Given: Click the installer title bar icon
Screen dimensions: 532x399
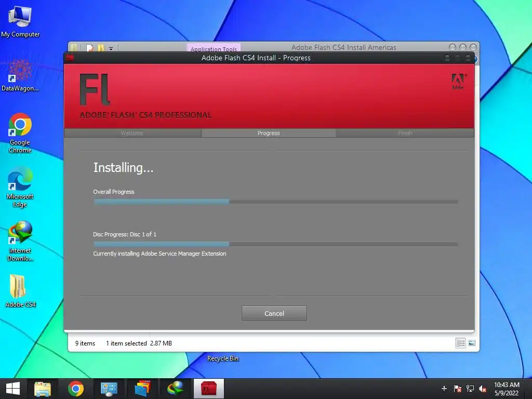Looking at the screenshot, I should tap(70, 58).
